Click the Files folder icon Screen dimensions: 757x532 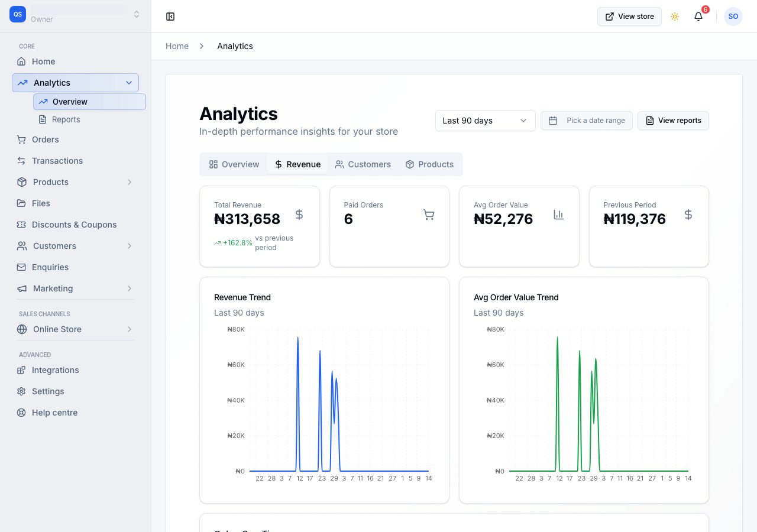[21, 203]
